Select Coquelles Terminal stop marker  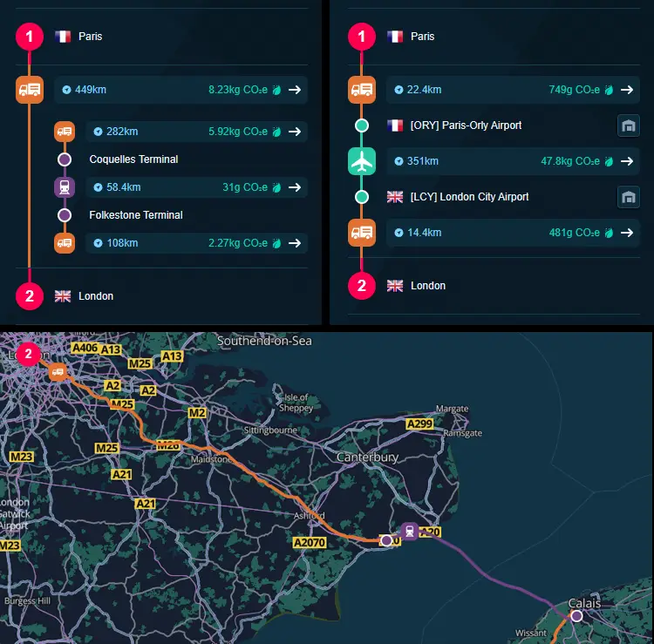pyautogui.click(x=65, y=159)
